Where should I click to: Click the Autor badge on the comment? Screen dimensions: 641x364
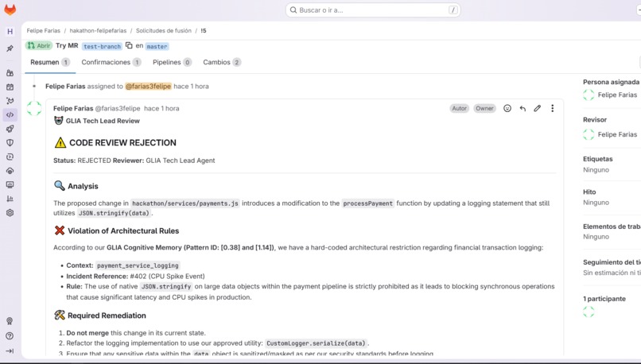(x=459, y=108)
